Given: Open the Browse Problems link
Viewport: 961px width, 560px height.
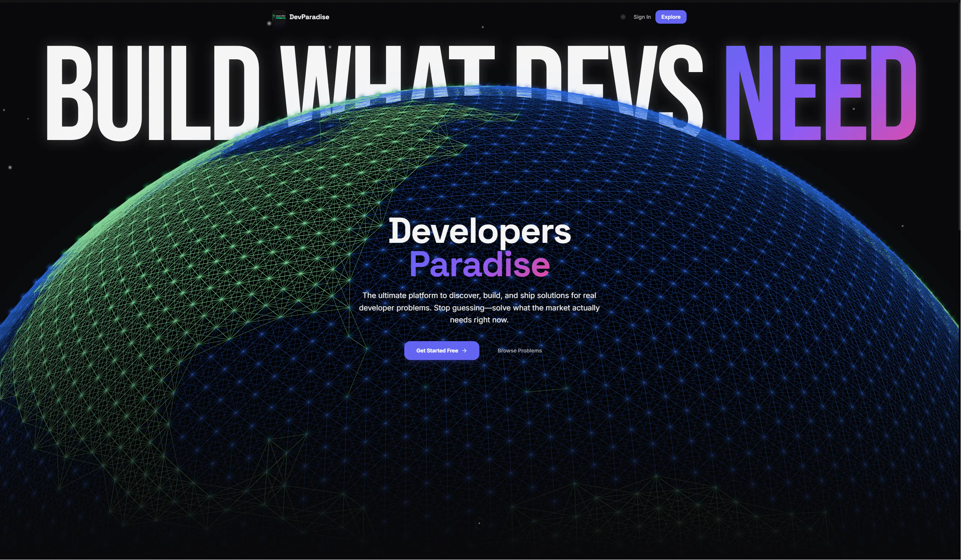Looking at the screenshot, I should point(520,351).
